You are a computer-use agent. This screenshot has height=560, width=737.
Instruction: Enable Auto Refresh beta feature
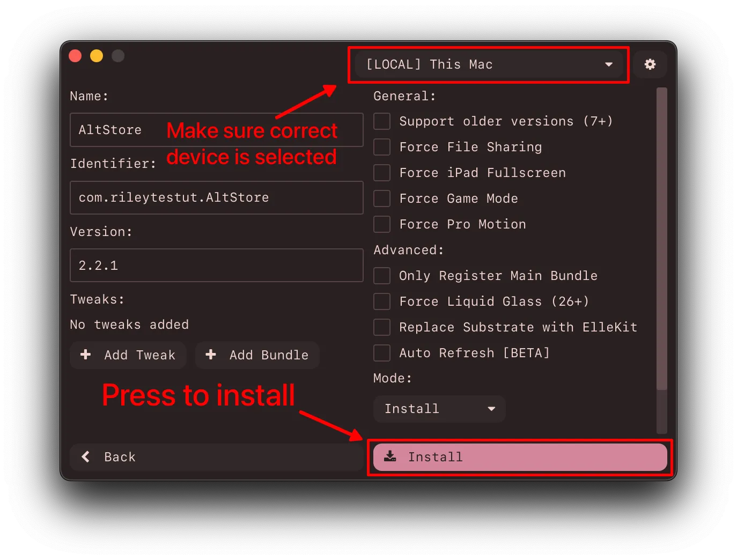[381, 353]
